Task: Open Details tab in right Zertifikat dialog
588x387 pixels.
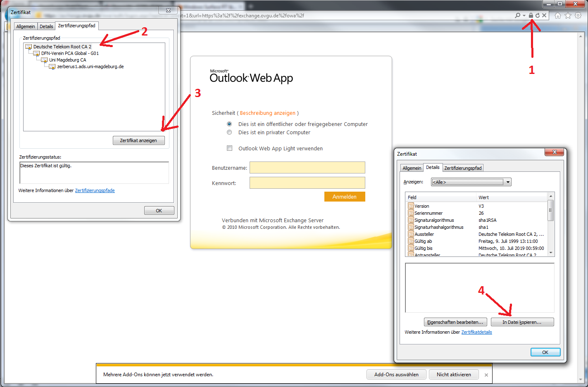Action: [x=433, y=167]
